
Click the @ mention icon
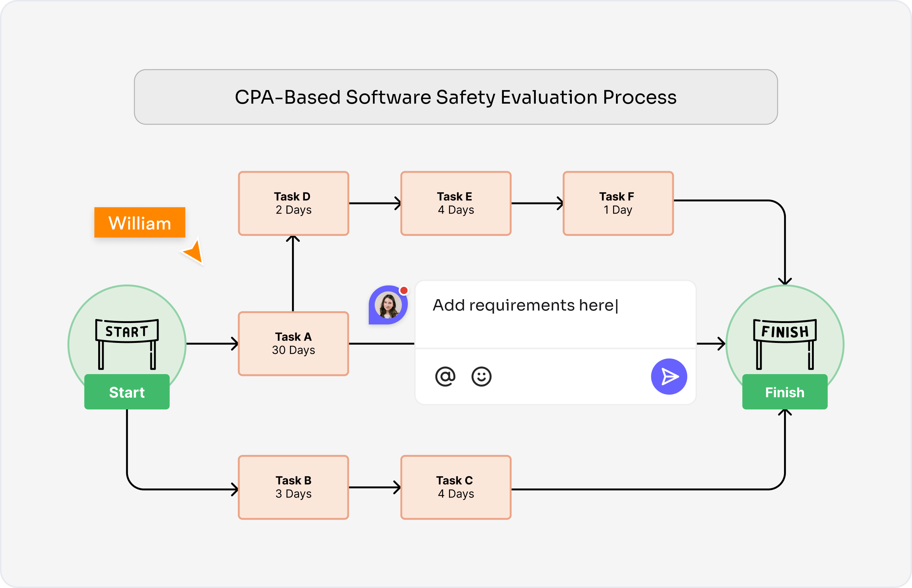445,376
